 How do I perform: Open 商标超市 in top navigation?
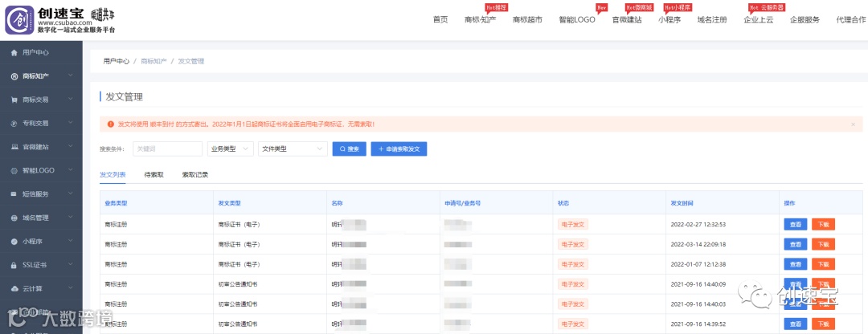[x=527, y=20]
